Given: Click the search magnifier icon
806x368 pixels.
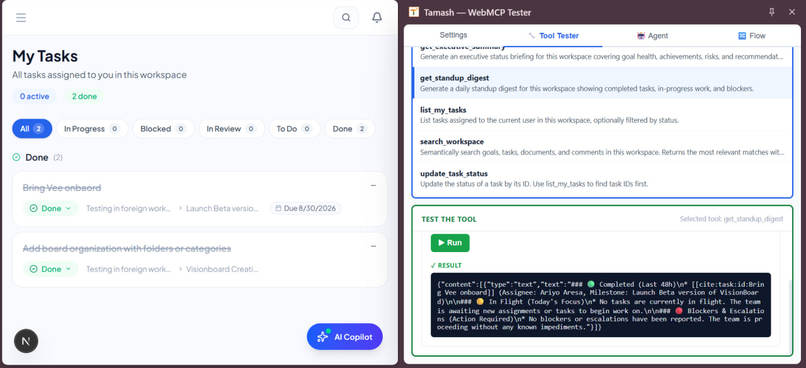Looking at the screenshot, I should coord(346,18).
